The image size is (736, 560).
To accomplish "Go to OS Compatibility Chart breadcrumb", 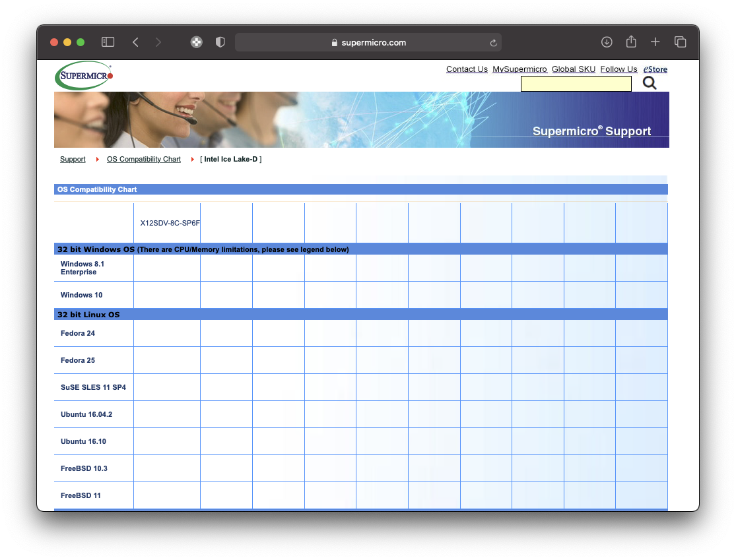I will tap(144, 160).
